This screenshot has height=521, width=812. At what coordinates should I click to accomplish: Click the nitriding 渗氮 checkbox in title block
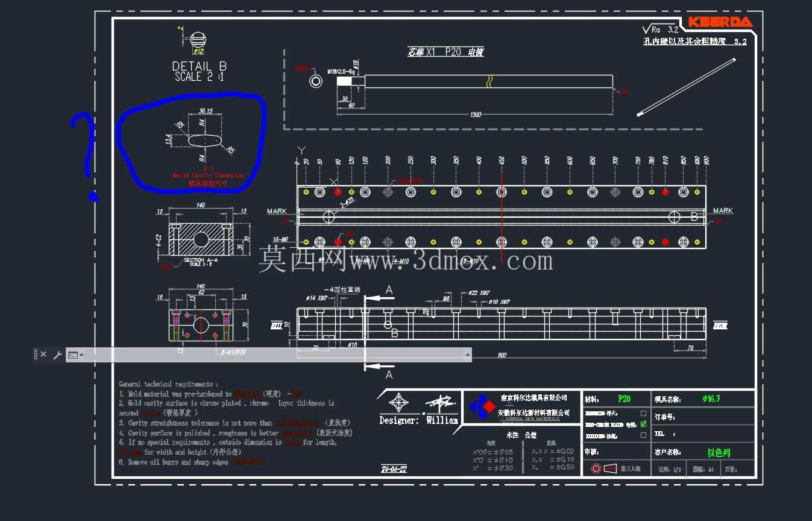[643, 435]
